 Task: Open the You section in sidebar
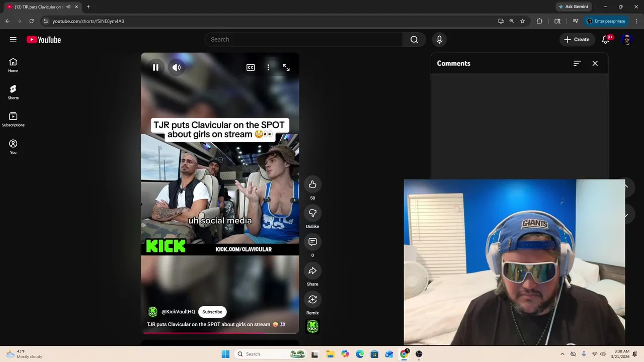coord(13,146)
